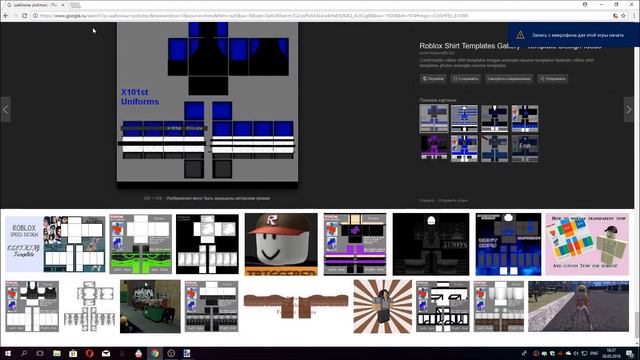Open the white template on black background thumbnail
The width and height of the screenshot is (640, 360).
pos(207,244)
